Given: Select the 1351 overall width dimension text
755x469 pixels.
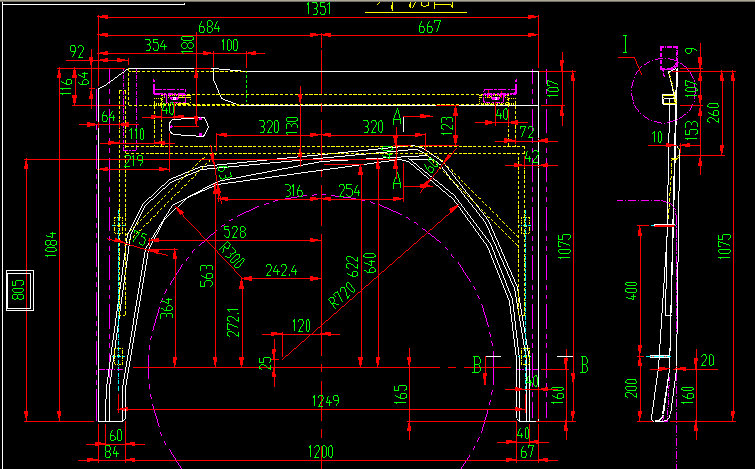Looking at the screenshot, I should point(316,10).
